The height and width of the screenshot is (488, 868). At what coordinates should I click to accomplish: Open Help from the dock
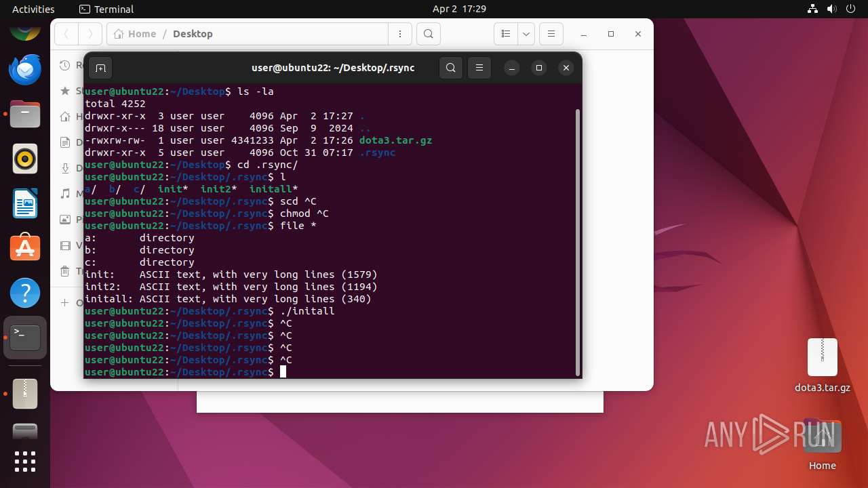coord(25,293)
